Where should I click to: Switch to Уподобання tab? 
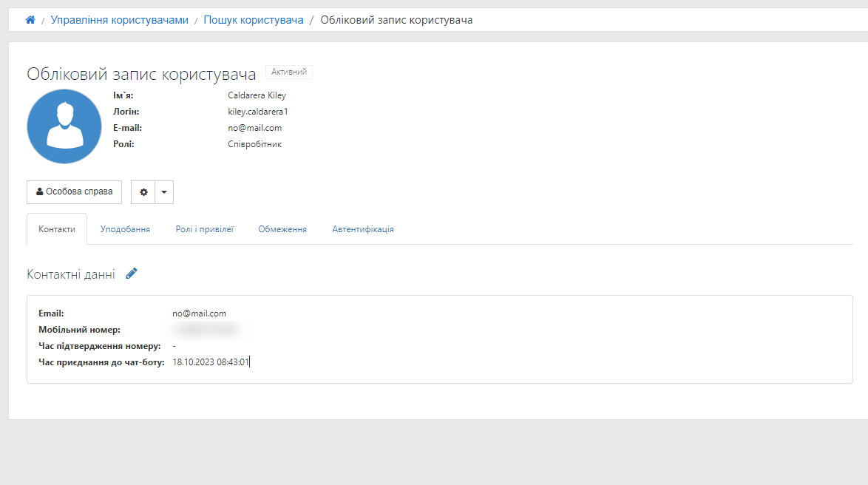pyautogui.click(x=125, y=229)
